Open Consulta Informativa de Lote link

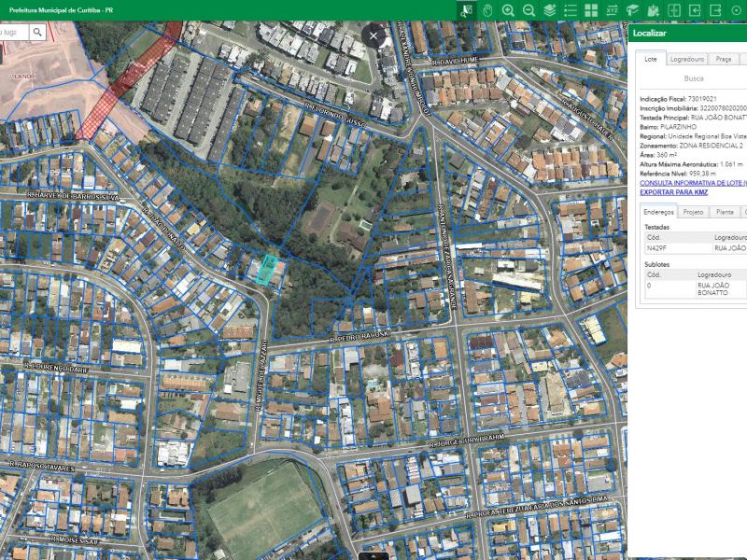(x=692, y=183)
